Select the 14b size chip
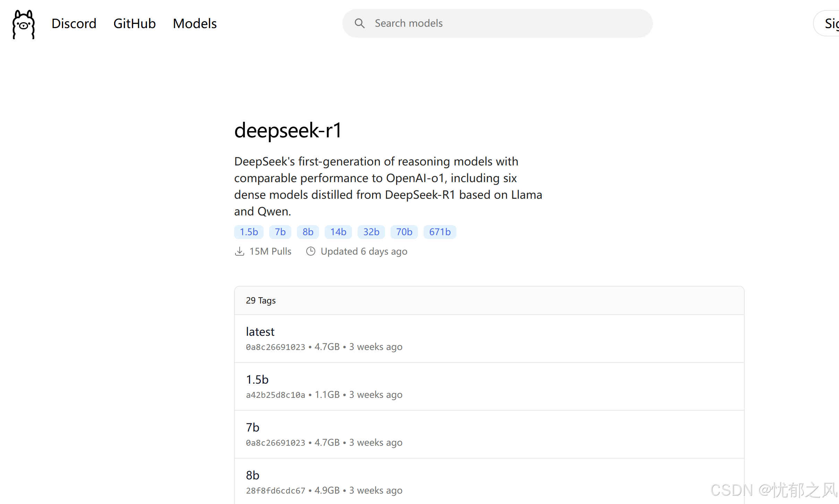839x504 pixels. [338, 232]
